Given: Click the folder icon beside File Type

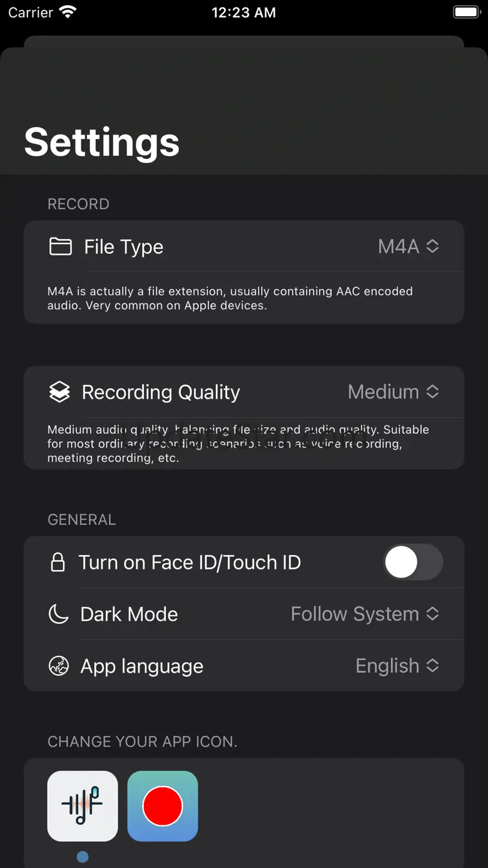Looking at the screenshot, I should (x=60, y=247).
